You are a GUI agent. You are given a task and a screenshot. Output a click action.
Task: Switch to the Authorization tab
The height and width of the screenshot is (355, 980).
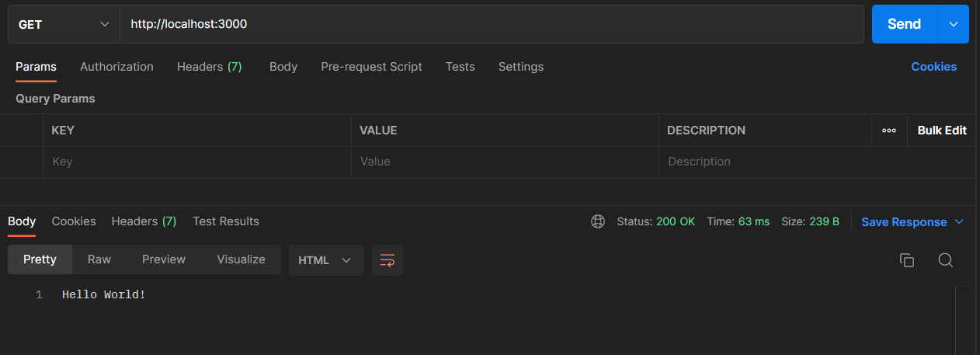pos(116,67)
